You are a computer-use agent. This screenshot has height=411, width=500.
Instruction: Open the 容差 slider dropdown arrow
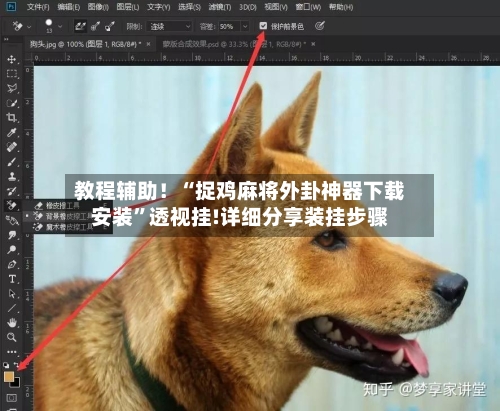pyautogui.click(x=245, y=26)
